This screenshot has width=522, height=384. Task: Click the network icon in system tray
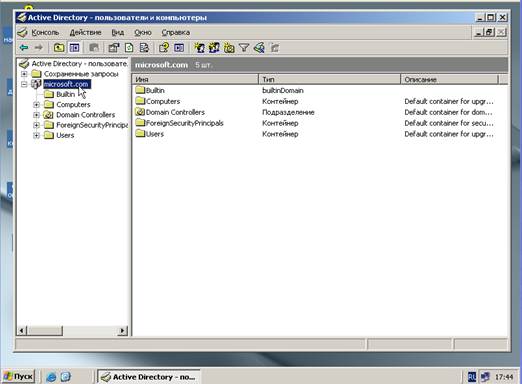(x=485, y=377)
